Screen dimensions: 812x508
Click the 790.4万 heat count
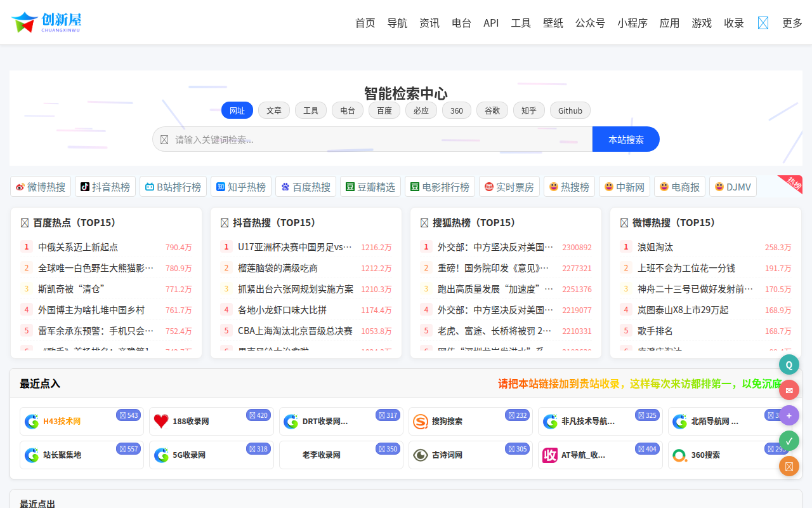[179, 247]
